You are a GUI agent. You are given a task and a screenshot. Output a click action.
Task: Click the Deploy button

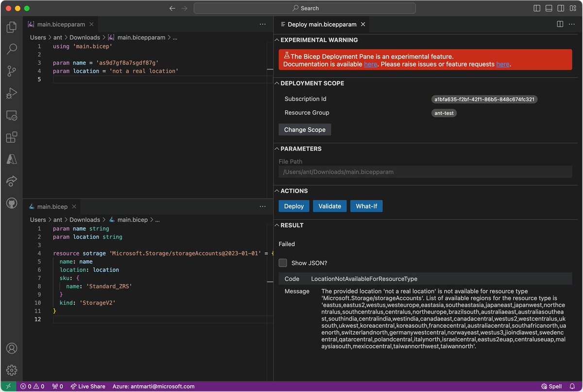point(294,206)
